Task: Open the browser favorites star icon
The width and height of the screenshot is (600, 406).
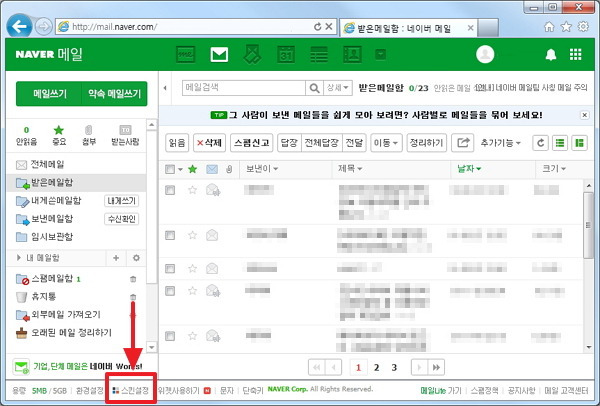Action: point(566,27)
